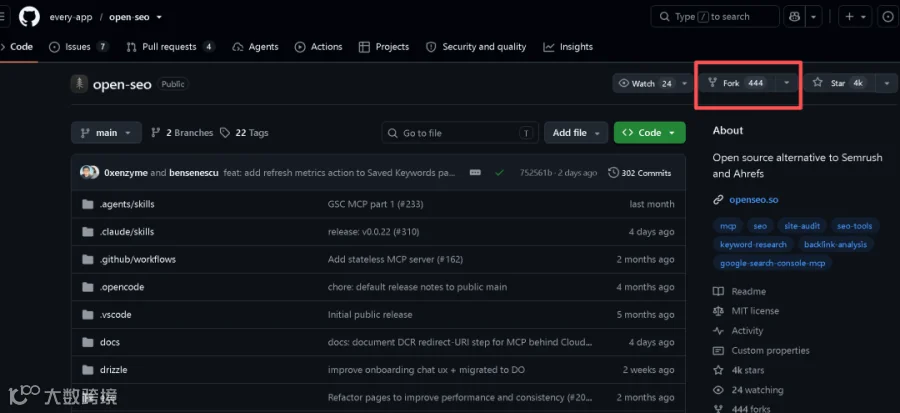Expand the Fork dropdown arrow
The width and height of the screenshot is (900, 413).
786,83
